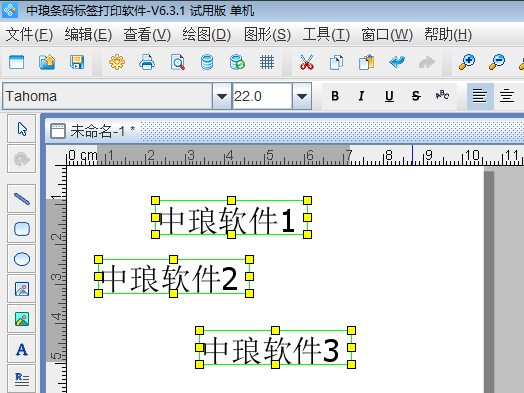
Task: Expand the font size 22.0 dropdown
Action: (302, 96)
